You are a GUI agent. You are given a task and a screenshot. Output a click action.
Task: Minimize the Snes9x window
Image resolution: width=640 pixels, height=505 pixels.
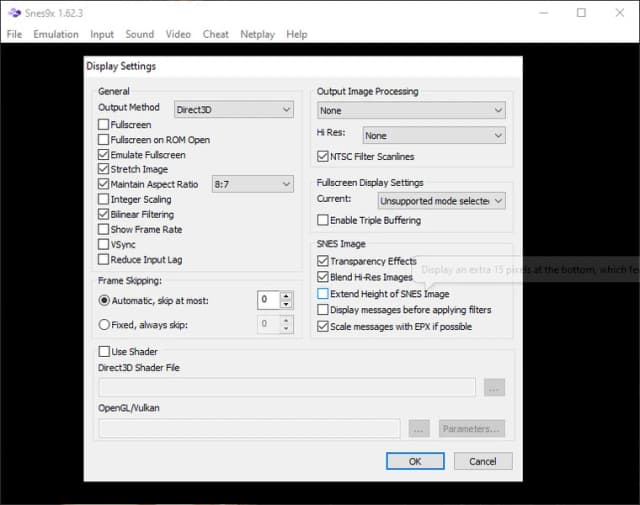tap(543, 13)
